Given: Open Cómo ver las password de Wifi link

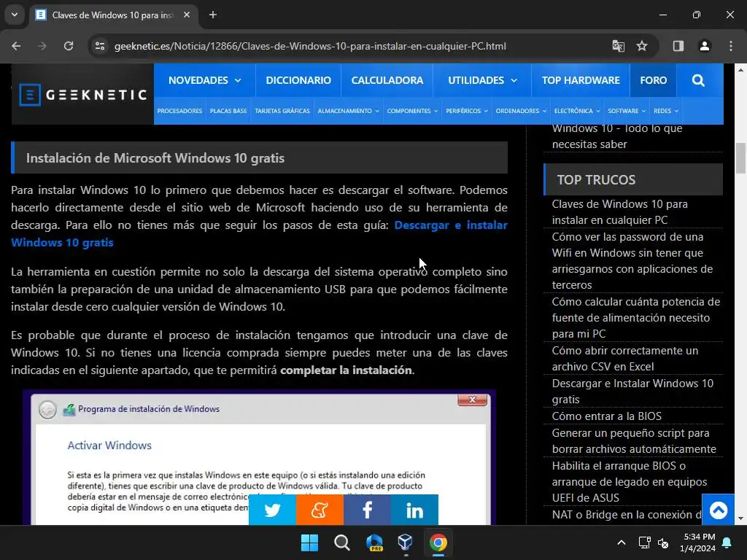Looking at the screenshot, I should tap(632, 260).
